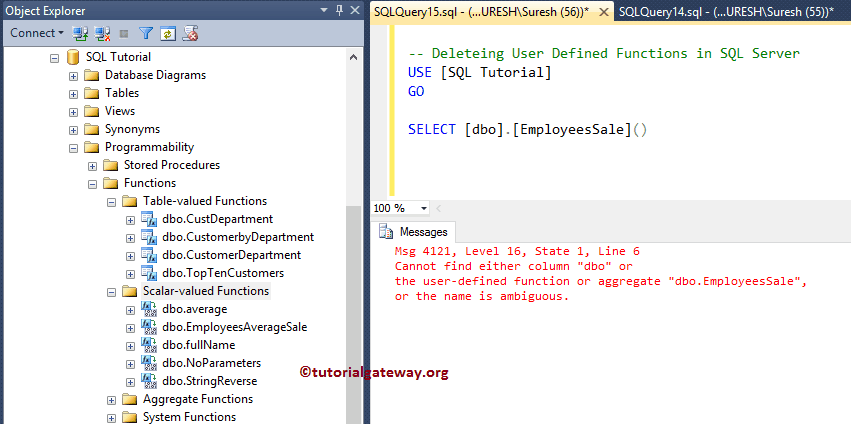Viewport: 851px width, 424px height.
Task: Click the dbo.average scalar function icon
Action: 149,309
